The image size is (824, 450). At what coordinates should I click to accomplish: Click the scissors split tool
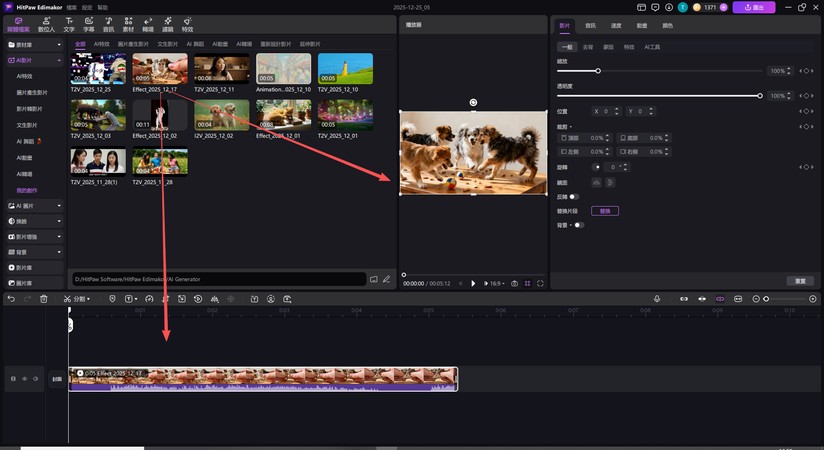(x=67, y=299)
